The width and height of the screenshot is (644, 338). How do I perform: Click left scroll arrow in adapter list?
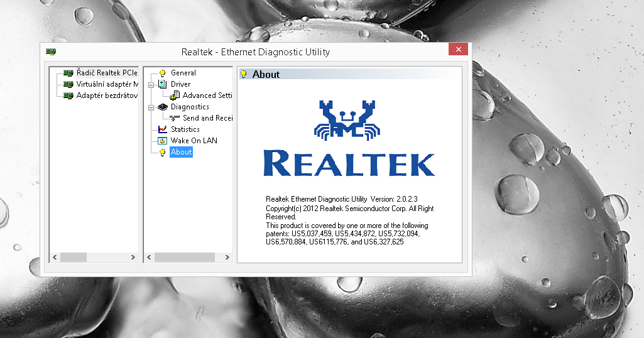[55, 257]
